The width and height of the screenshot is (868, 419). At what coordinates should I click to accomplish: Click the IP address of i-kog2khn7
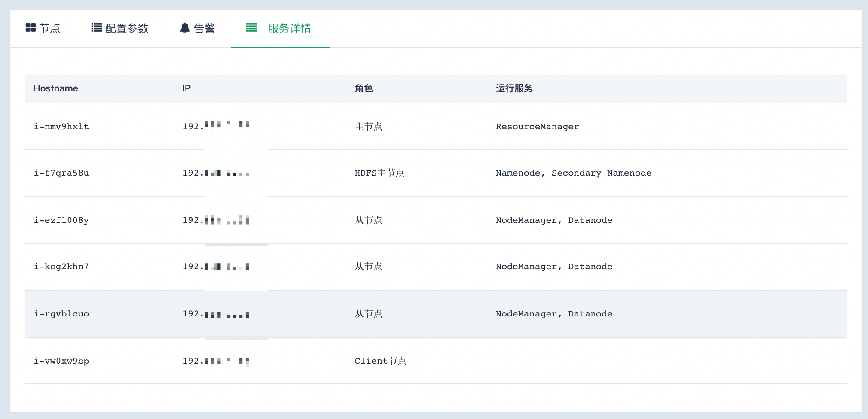click(x=216, y=267)
